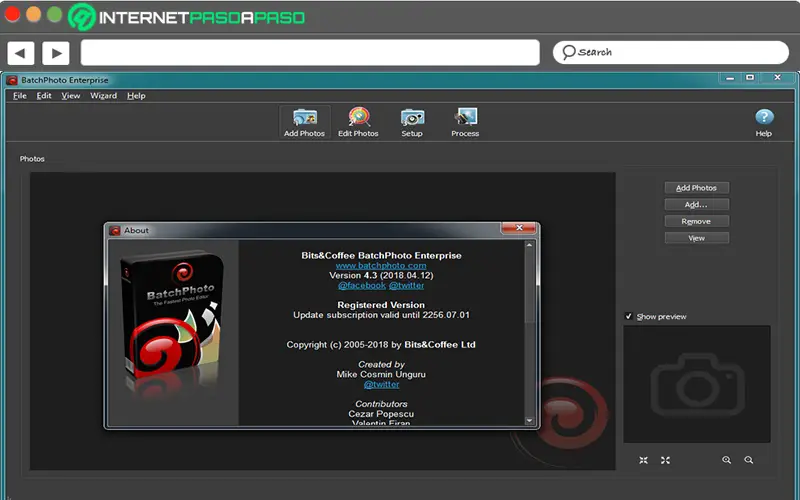
Task: Click the browser address bar field
Action: pos(310,53)
